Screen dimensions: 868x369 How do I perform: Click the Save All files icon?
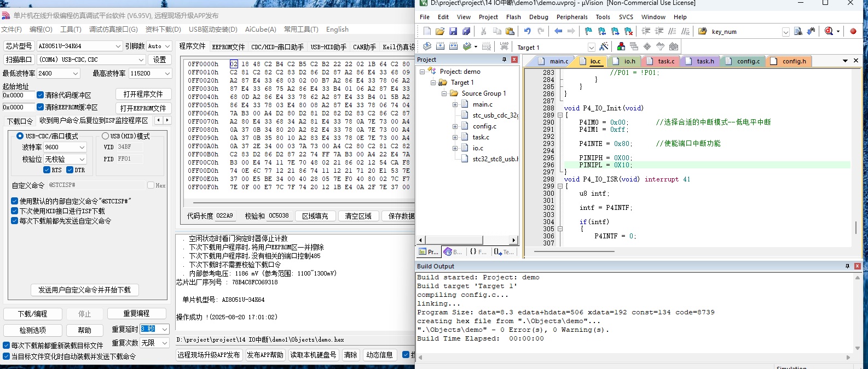point(466,31)
